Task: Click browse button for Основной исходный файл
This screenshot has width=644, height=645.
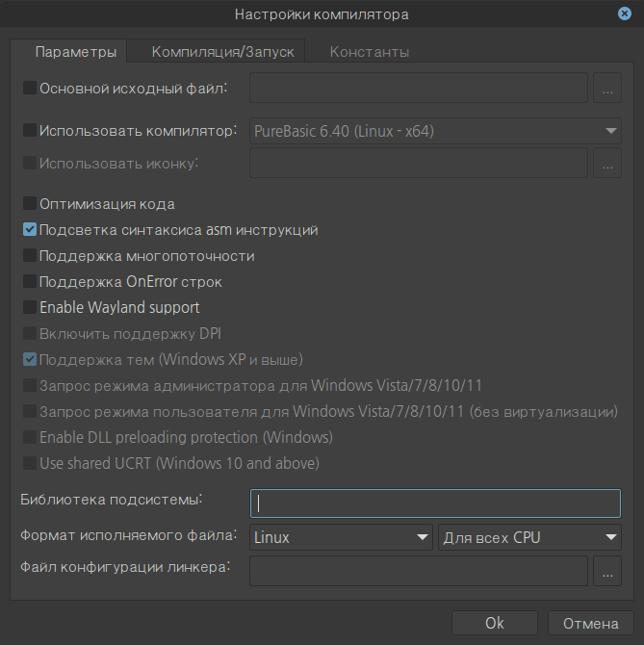Action: (x=606, y=89)
